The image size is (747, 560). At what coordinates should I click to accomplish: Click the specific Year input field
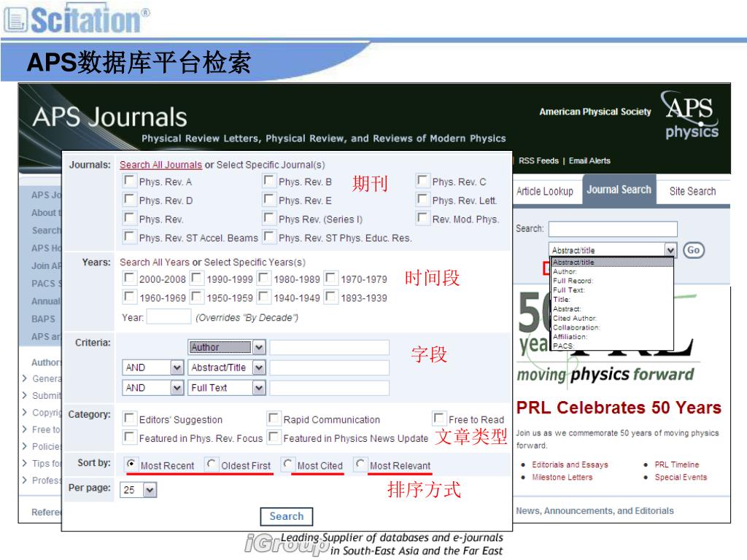(x=169, y=316)
